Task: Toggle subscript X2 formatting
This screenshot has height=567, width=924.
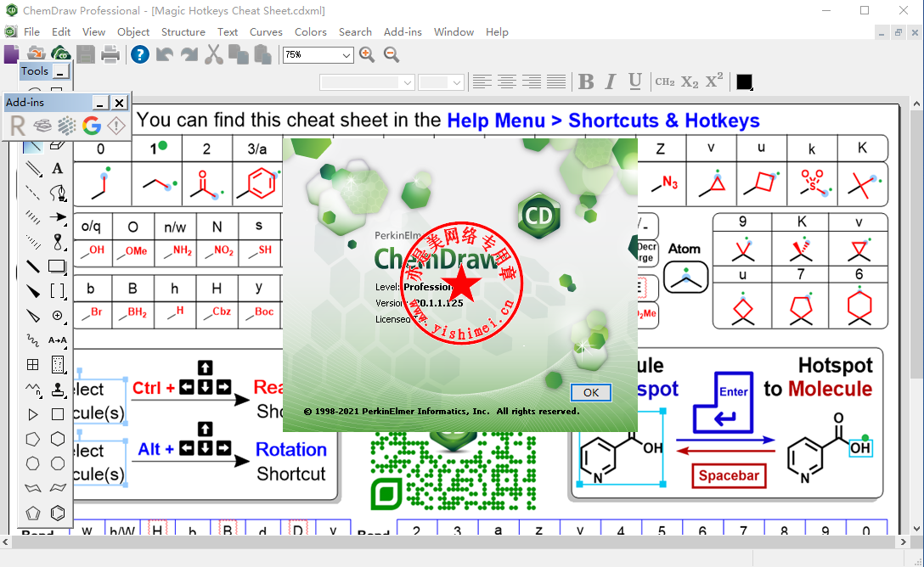Action: [690, 81]
